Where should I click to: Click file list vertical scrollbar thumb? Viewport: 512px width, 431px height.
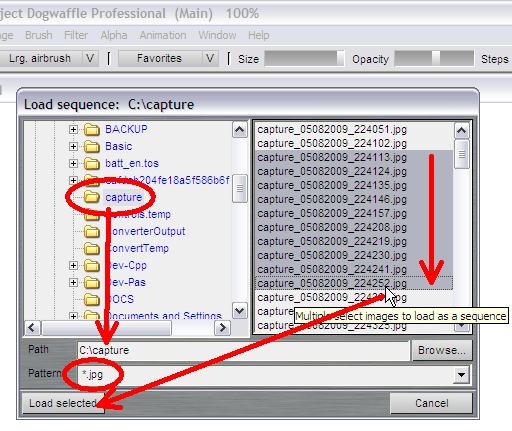click(462, 154)
